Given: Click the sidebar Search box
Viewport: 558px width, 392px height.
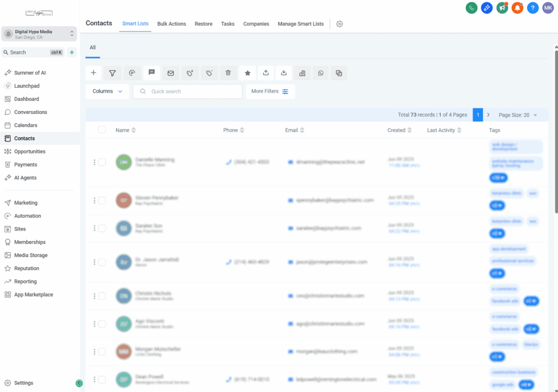Looking at the screenshot, I should pyautogui.click(x=33, y=52).
